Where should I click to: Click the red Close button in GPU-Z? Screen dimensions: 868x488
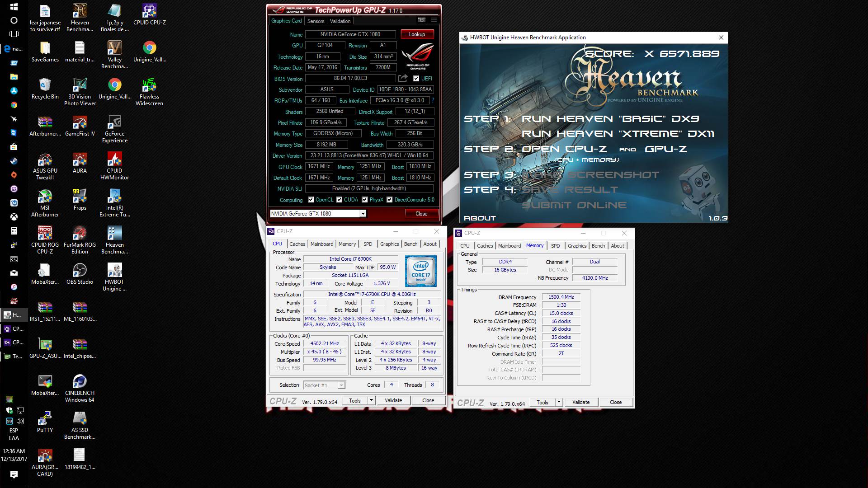(421, 214)
